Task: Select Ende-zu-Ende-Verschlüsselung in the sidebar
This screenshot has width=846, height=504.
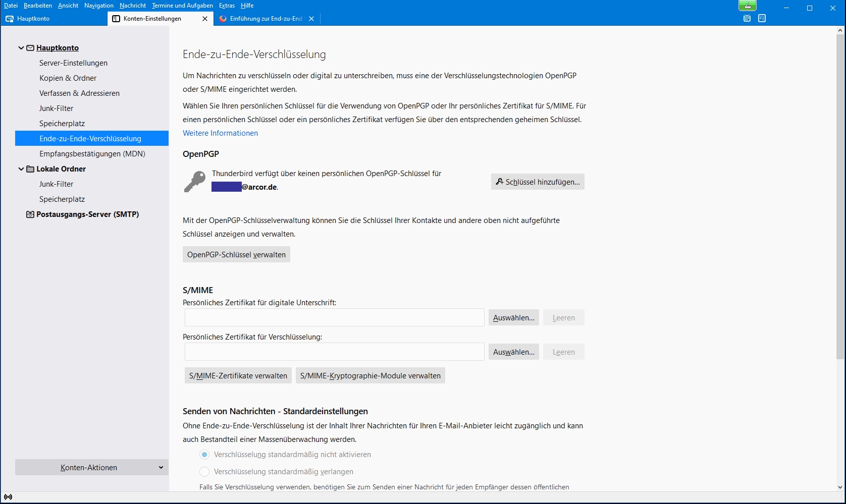Action: 92,138
